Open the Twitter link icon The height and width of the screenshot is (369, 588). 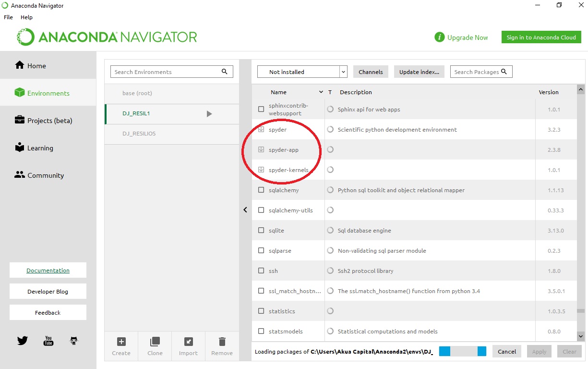coord(23,341)
